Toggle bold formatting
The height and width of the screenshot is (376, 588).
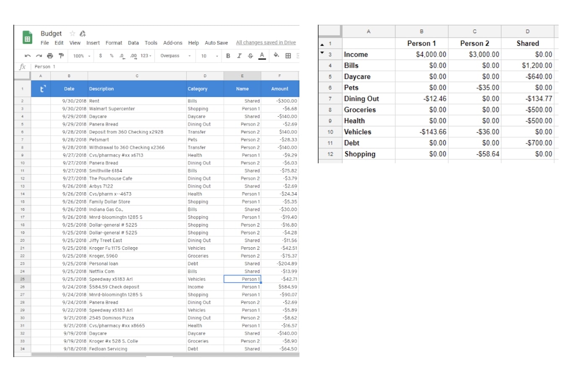[228, 56]
